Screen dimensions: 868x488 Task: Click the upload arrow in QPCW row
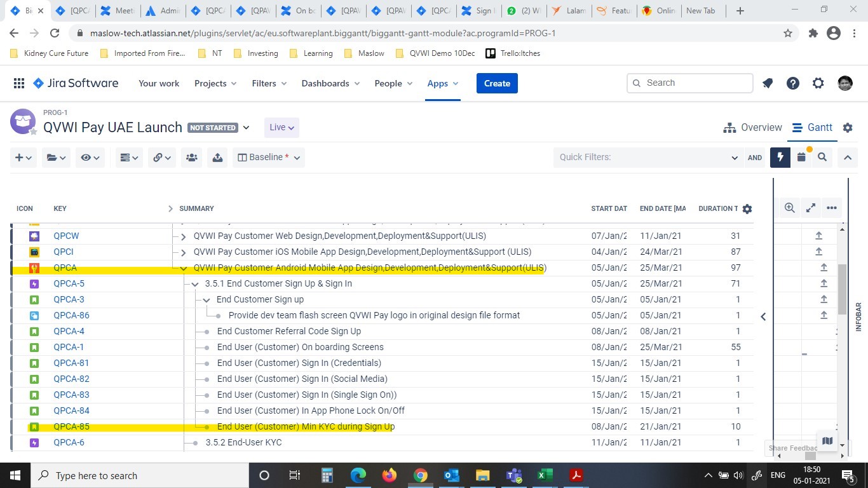(x=818, y=236)
